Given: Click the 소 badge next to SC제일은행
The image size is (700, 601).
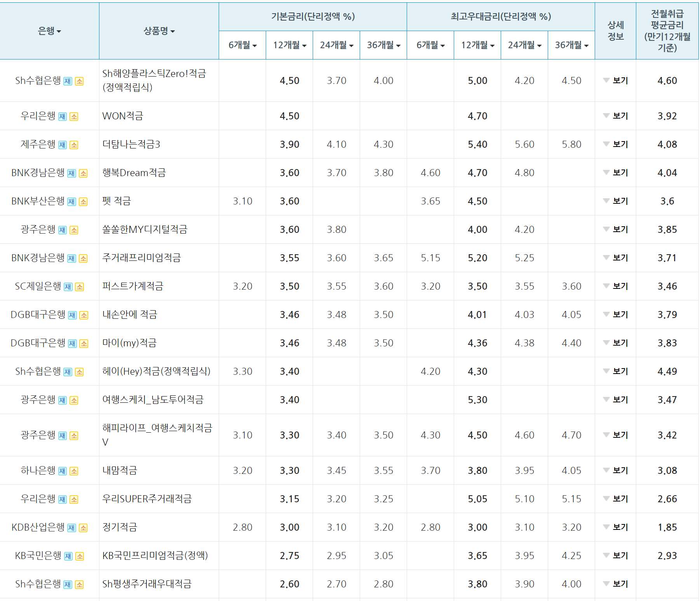Looking at the screenshot, I should (x=80, y=287).
